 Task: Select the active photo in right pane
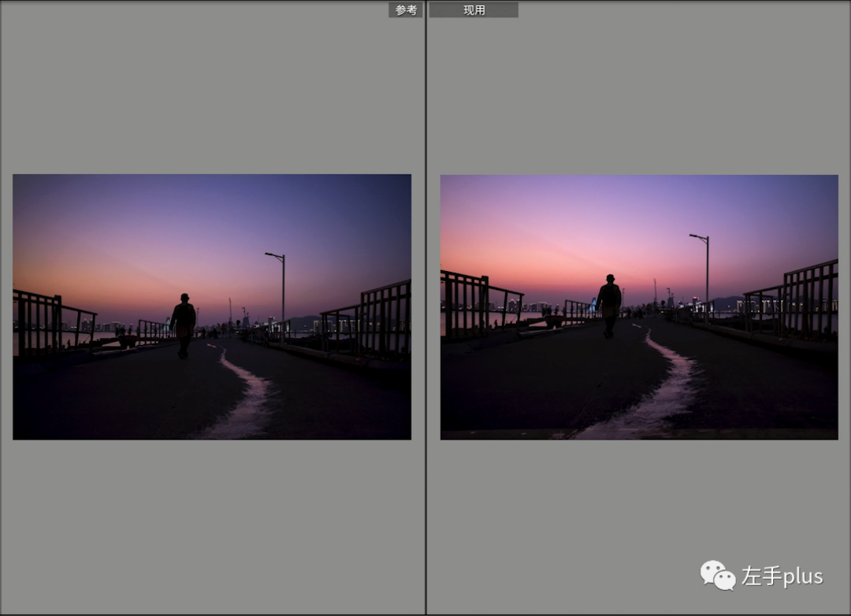(639, 306)
